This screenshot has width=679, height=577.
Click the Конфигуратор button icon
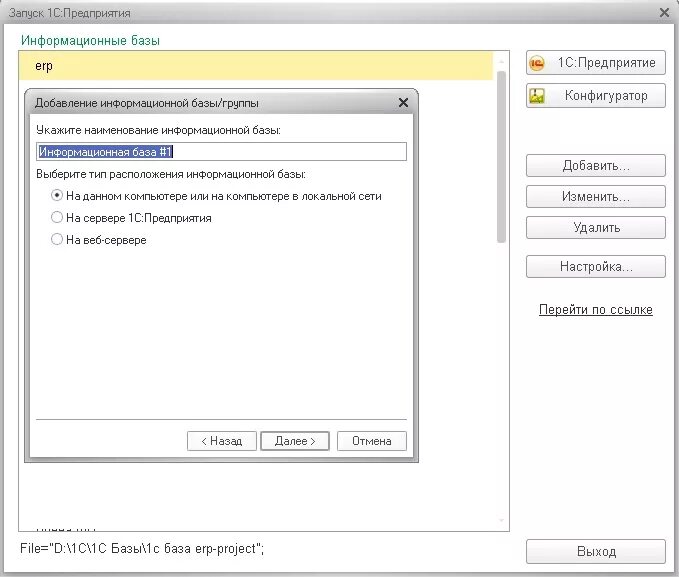point(537,96)
